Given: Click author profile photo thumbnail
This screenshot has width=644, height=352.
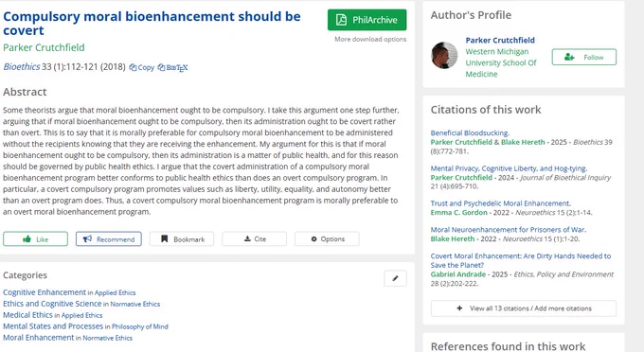Looking at the screenshot, I should (x=444, y=56).
